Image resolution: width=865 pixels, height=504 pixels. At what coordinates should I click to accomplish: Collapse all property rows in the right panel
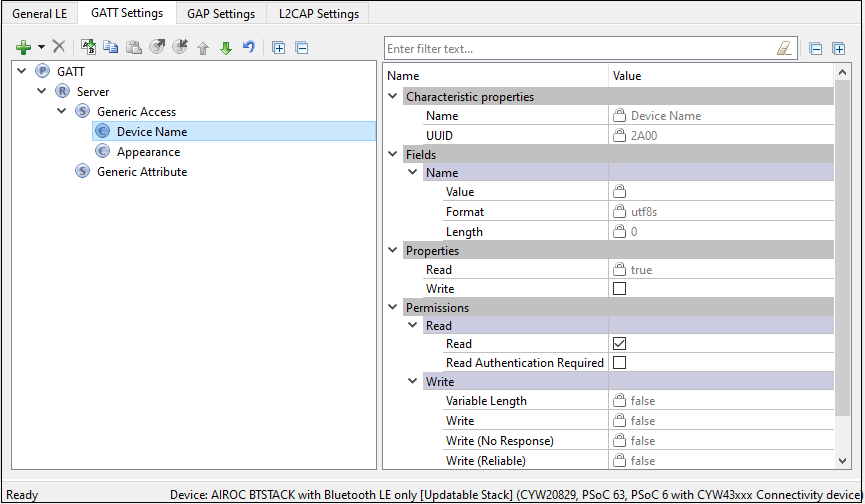[x=816, y=48]
